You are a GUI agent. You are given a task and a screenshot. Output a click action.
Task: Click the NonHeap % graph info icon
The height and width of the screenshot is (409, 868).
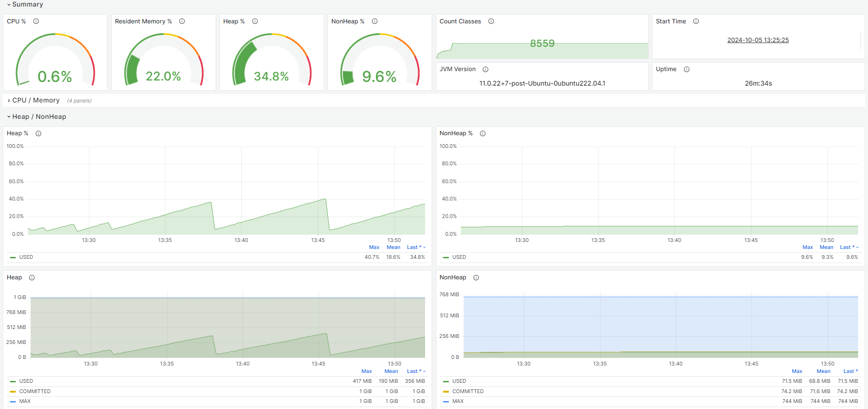(x=483, y=133)
